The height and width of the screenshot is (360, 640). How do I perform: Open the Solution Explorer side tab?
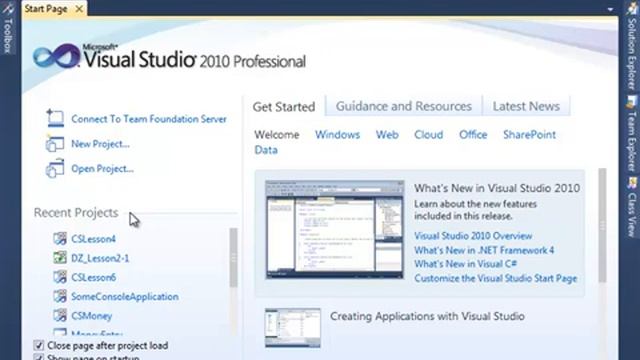[632, 46]
